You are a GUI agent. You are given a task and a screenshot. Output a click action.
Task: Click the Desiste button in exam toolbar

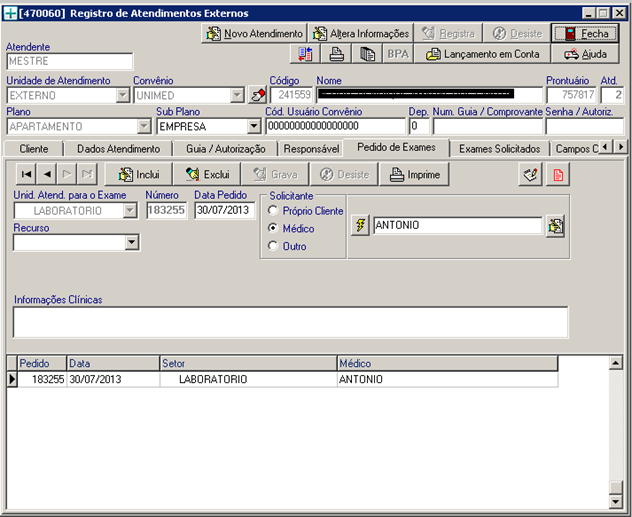[344, 174]
